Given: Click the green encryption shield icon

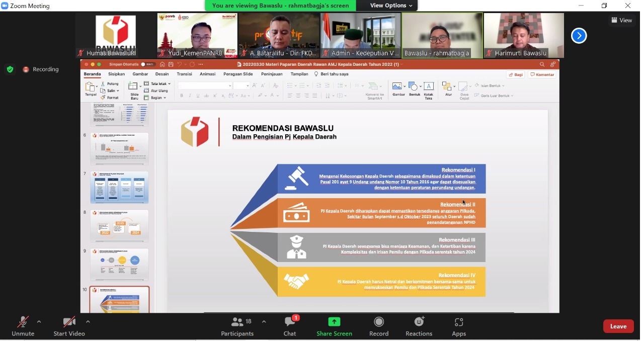Looking at the screenshot, I should 10,69.
